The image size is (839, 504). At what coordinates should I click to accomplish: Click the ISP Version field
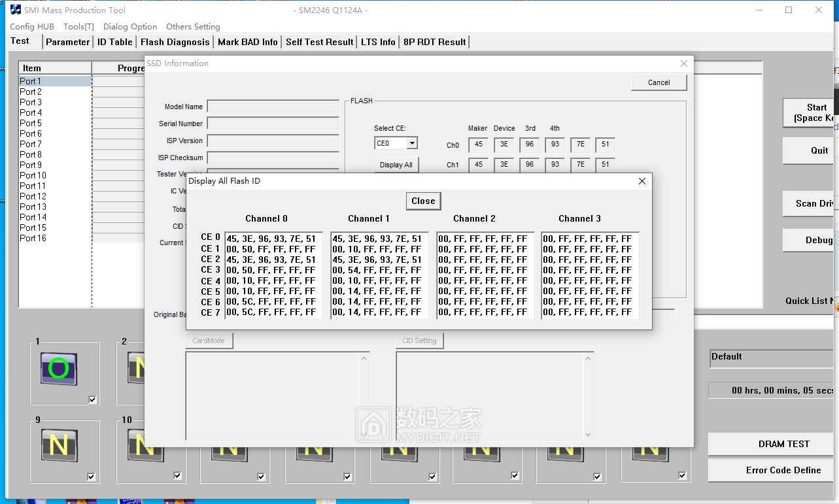click(273, 141)
